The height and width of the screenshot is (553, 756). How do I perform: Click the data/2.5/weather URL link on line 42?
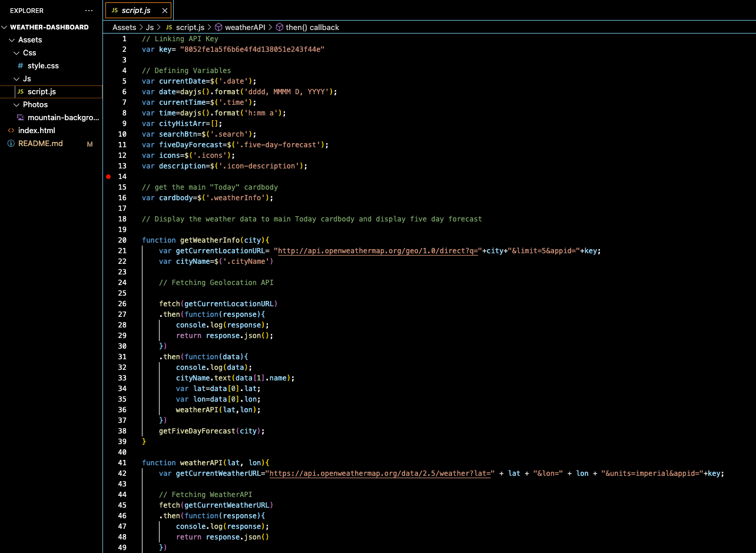(x=380, y=473)
